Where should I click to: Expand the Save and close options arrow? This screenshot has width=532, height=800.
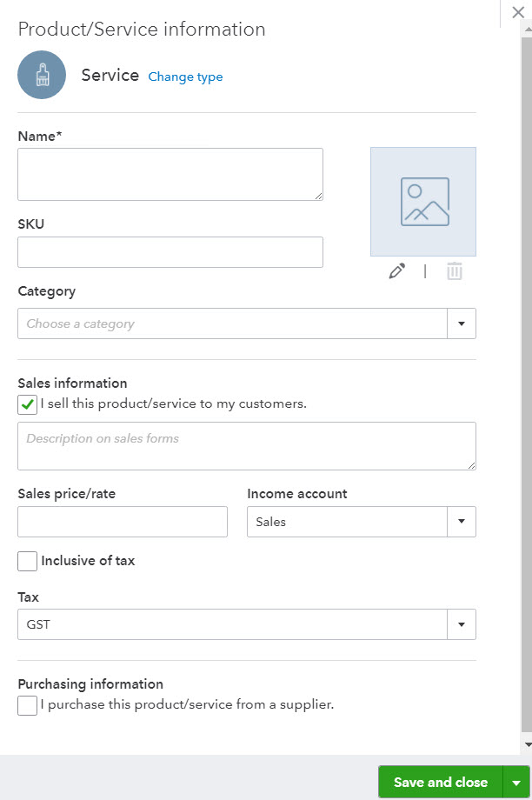516,783
